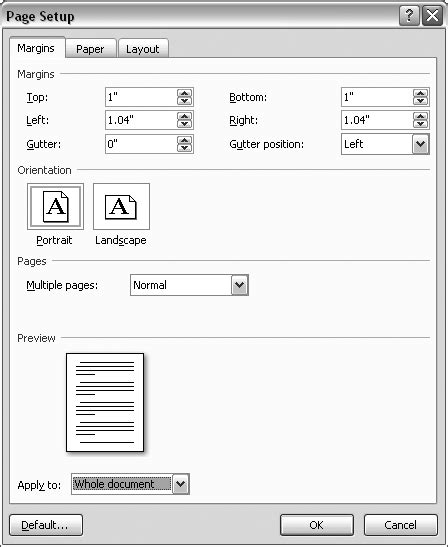Select the Portrait orientation icon

55,207
